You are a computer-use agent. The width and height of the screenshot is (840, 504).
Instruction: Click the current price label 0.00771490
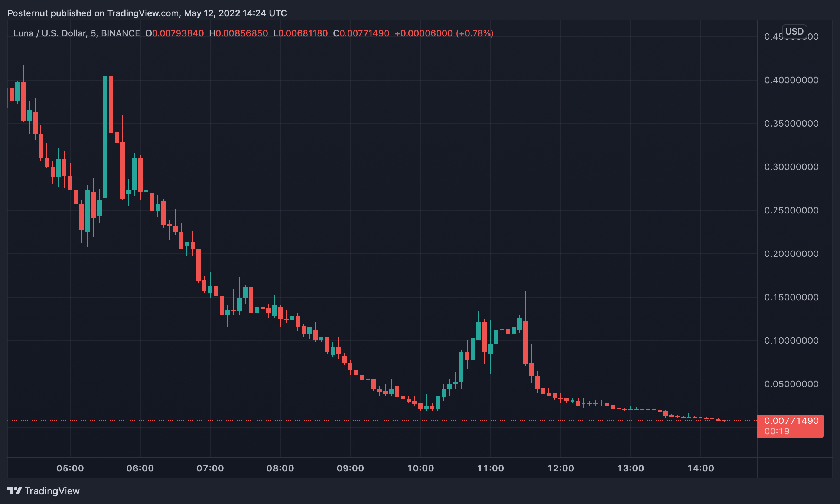click(x=791, y=420)
